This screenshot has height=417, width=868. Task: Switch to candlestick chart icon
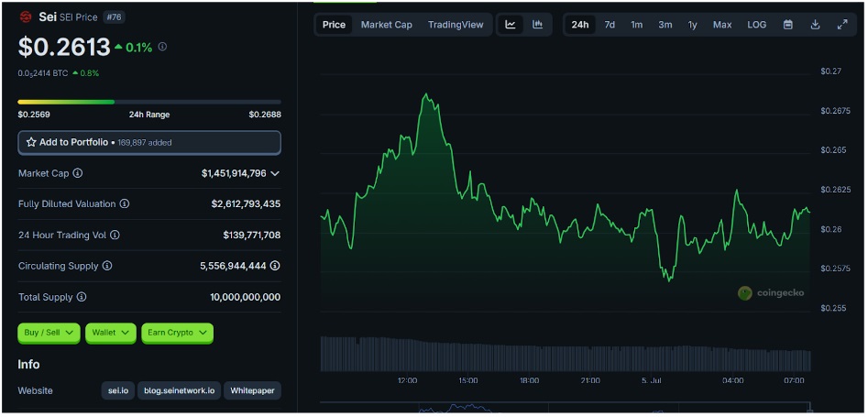(537, 25)
